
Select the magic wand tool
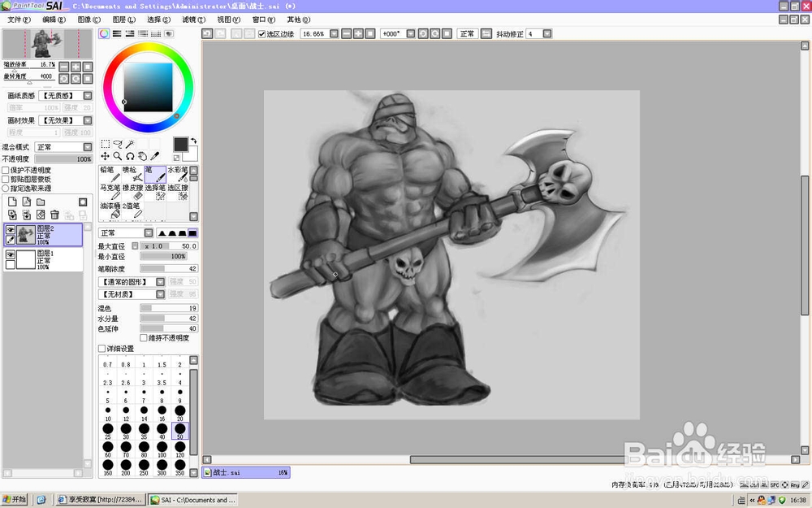130,144
